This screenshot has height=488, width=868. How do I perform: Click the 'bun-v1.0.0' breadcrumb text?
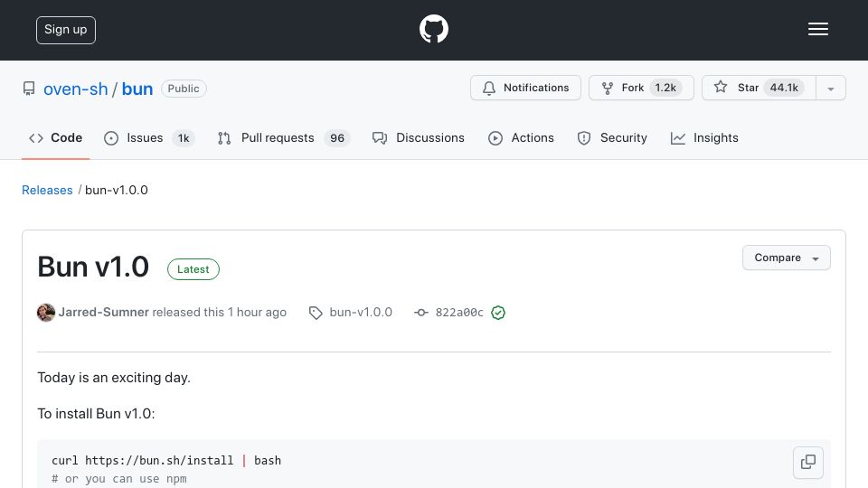click(x=117, y=191)
